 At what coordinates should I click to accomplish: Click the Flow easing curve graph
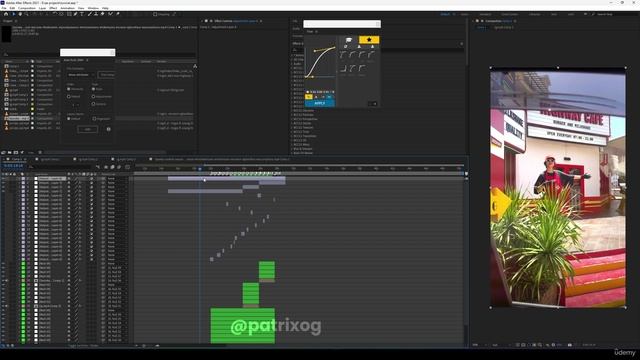pyautogui.click(x=320, y=62)
